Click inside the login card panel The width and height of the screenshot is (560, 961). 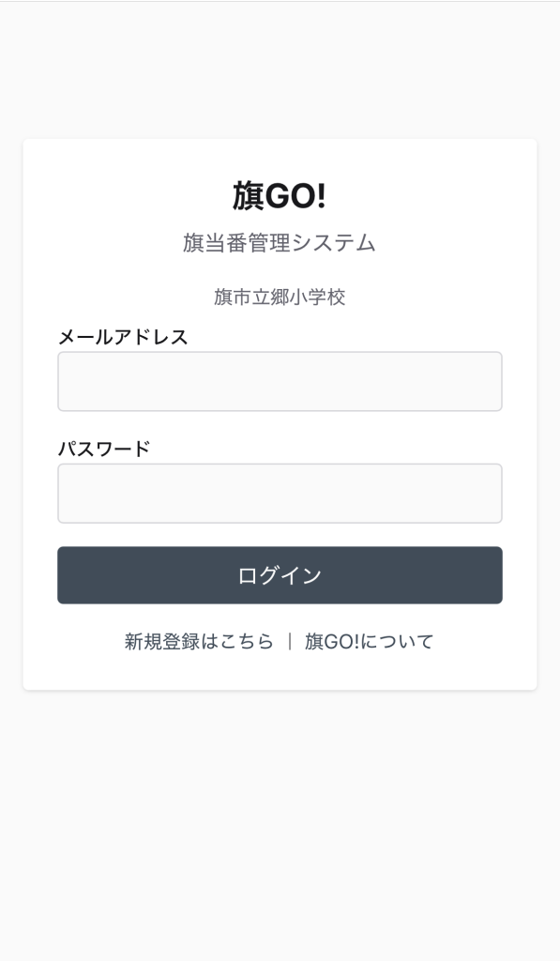coord(280,418)
